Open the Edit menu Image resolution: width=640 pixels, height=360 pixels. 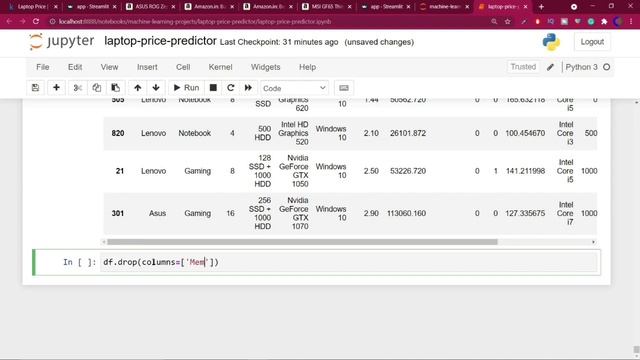point(75,67)
